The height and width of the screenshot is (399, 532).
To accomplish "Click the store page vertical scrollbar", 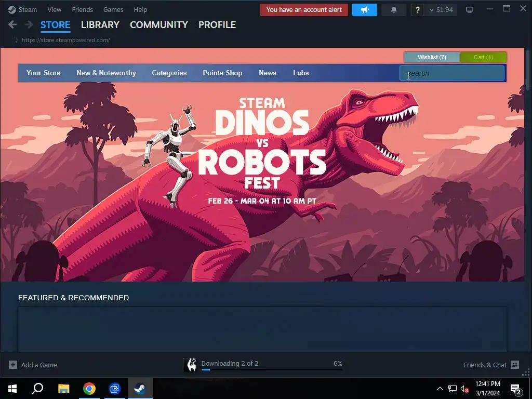I will pos(528,70).
